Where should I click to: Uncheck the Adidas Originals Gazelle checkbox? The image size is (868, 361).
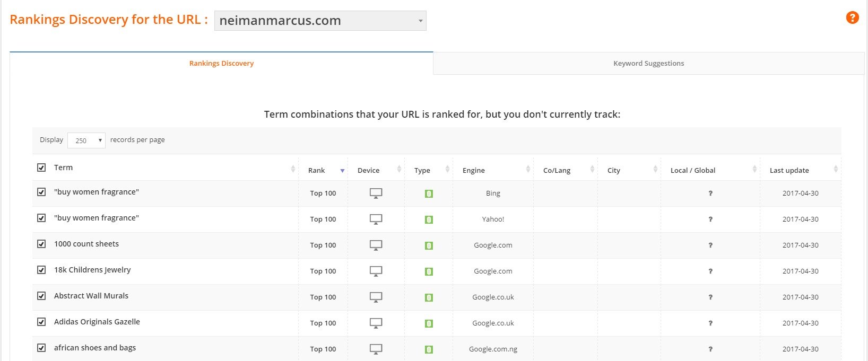[x=41, y=322]
